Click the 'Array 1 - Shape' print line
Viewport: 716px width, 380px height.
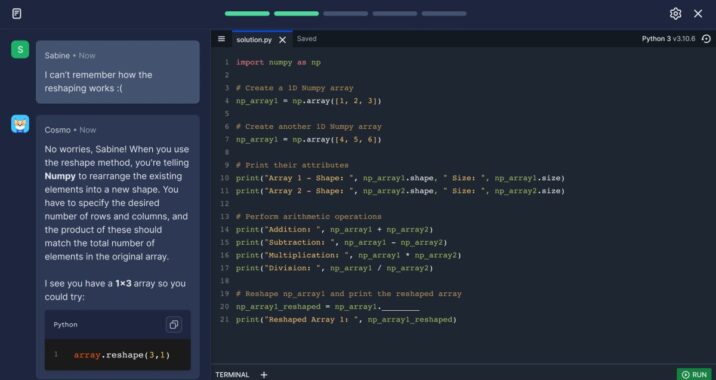pos(400,178)
